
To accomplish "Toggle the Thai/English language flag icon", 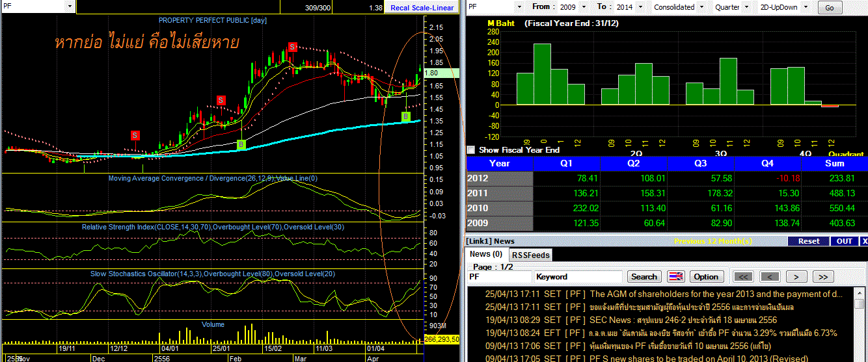I will pos(677,276).
